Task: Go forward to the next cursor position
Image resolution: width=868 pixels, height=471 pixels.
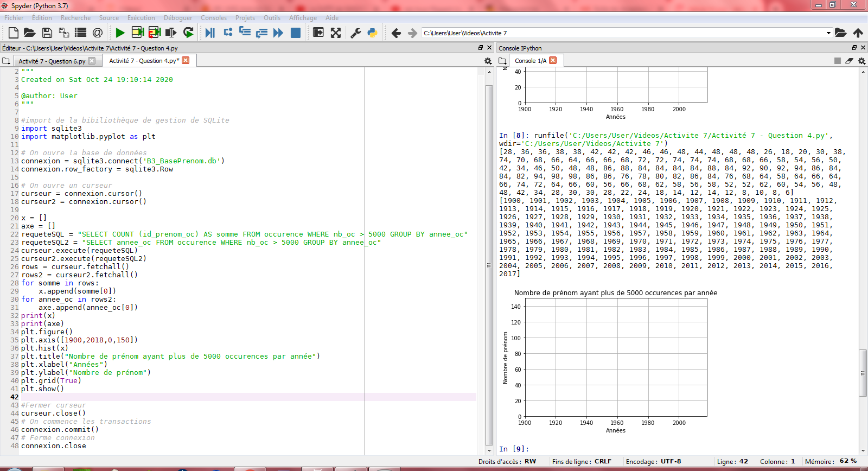Action: coord(412,33)
